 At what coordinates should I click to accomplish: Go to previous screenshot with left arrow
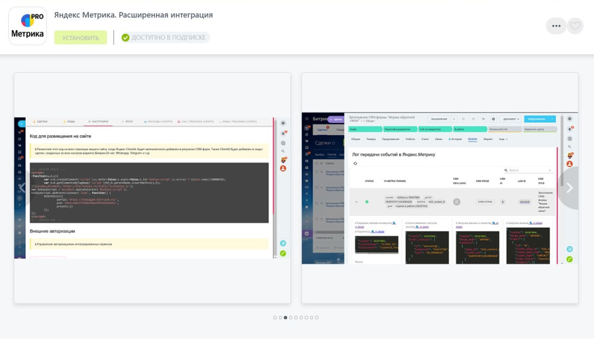click(22, 188)
